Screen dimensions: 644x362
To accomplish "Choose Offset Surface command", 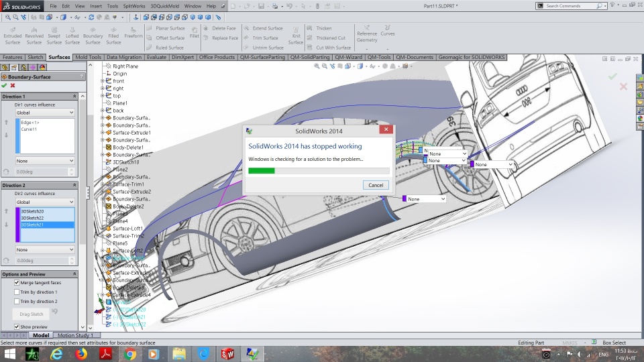I will [x=166, y=38].
